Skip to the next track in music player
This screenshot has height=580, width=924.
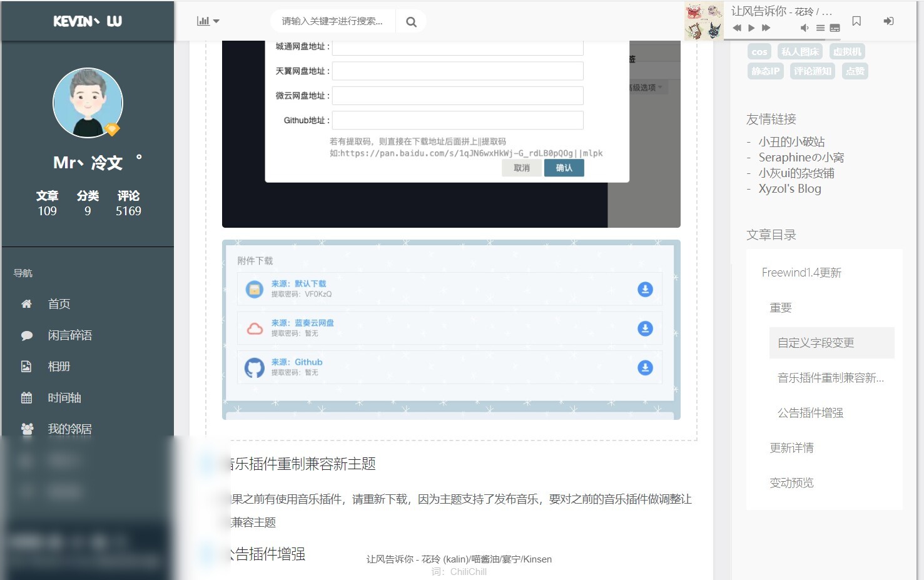click(764, 28)
